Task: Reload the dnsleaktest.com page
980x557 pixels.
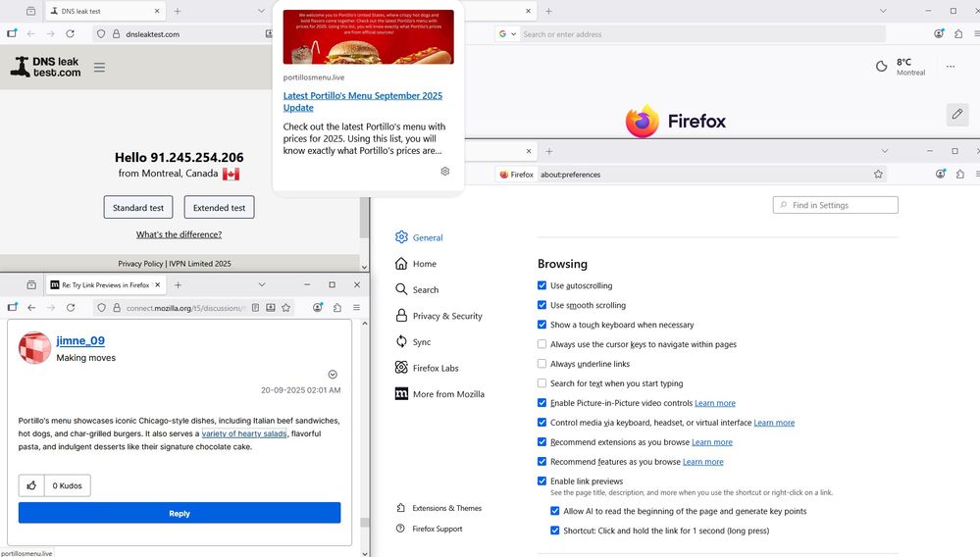Action: pos(71,34)
